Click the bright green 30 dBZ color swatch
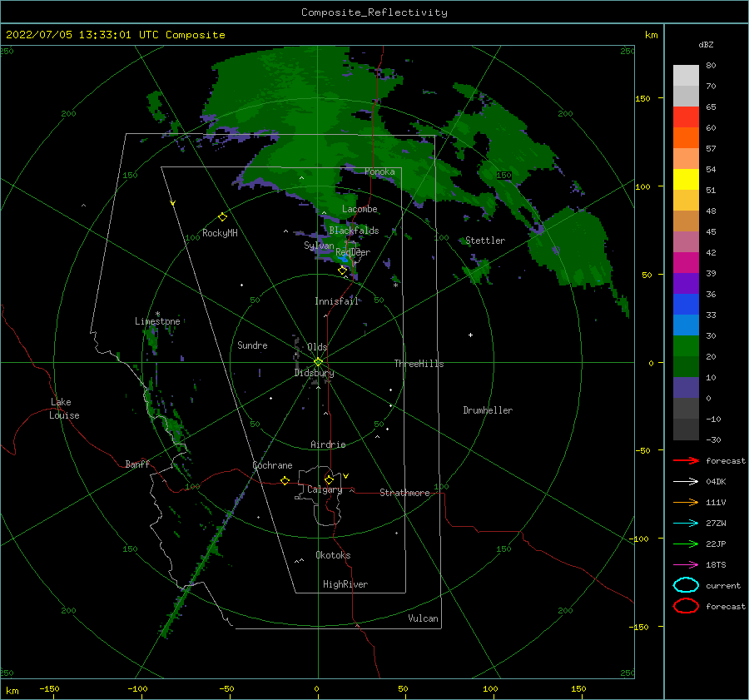 (686, 346)
